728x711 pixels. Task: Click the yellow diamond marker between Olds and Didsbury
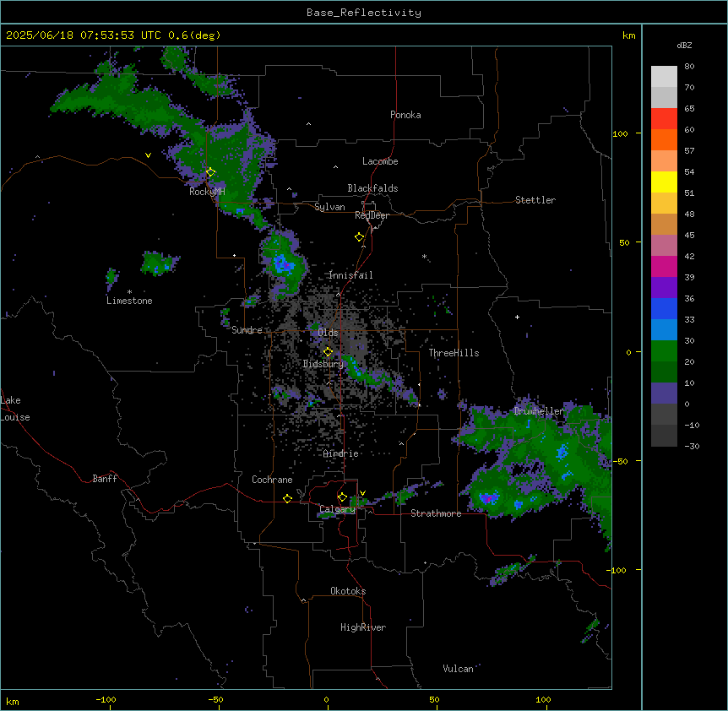tap(328, 352)
